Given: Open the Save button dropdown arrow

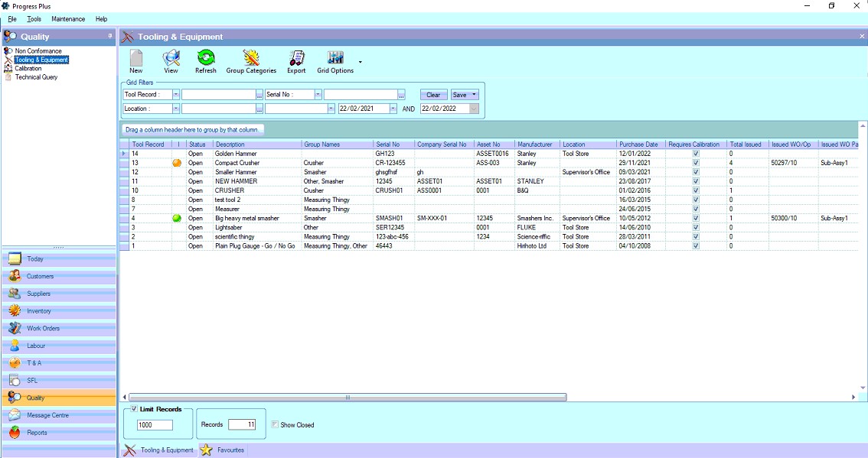Looking at the screenshot, I should 475,95.
